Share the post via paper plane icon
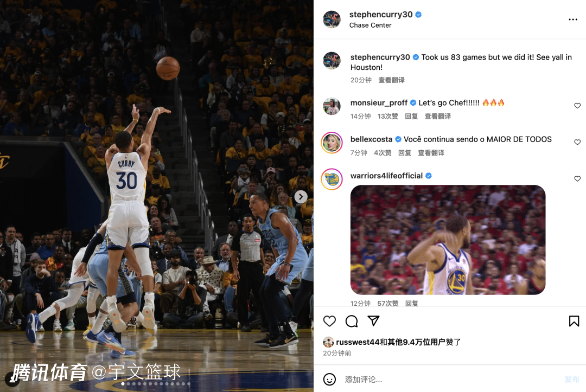 [x=373, y=320]
